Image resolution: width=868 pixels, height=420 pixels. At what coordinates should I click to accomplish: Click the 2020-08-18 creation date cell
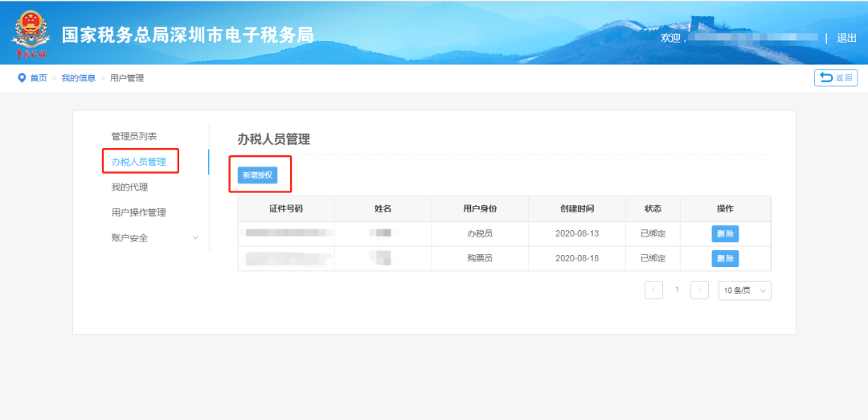point(577,258)
